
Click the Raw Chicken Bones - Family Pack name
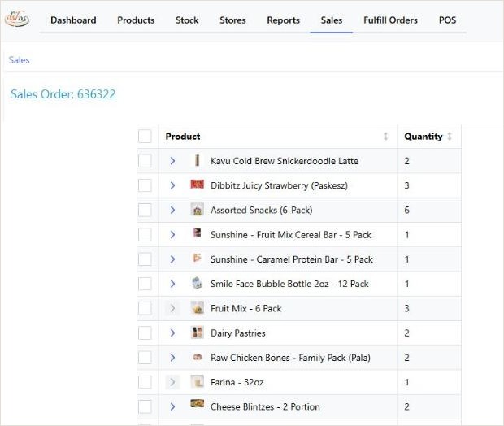pyautogui.click(x=290, y=358)
